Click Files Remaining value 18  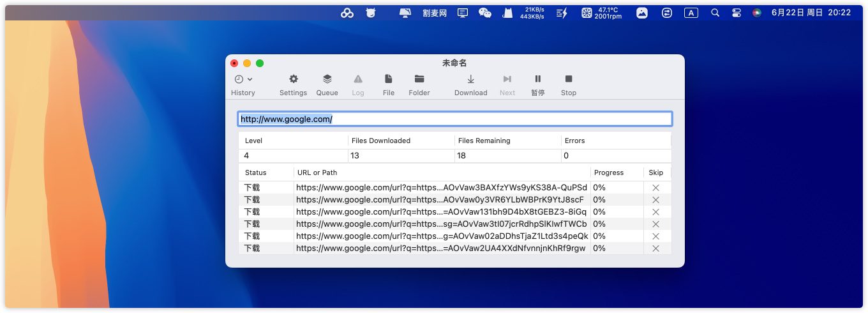pos(462,156)
